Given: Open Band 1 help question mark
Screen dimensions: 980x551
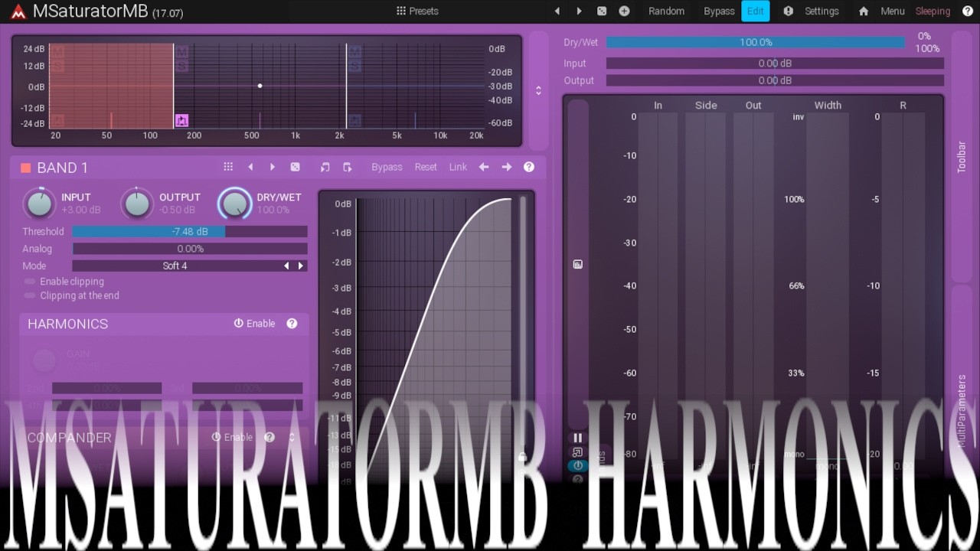Looking at the screenshot, I should 528,167.
